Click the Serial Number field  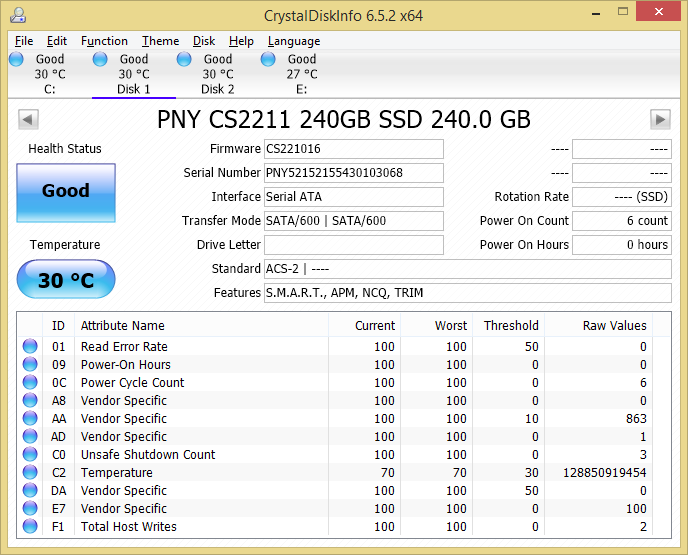click(x=353, y=173)
